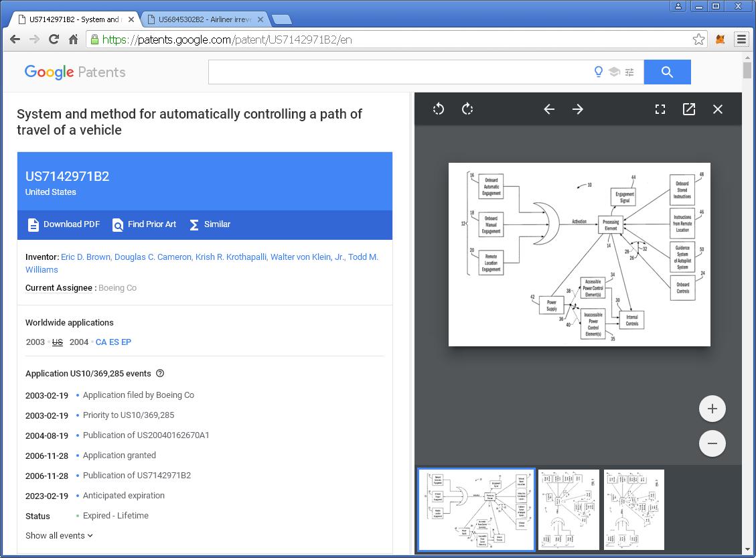Click Publication of US20040162670A1 event
756x558 pixels.
[x=146, y=435]
